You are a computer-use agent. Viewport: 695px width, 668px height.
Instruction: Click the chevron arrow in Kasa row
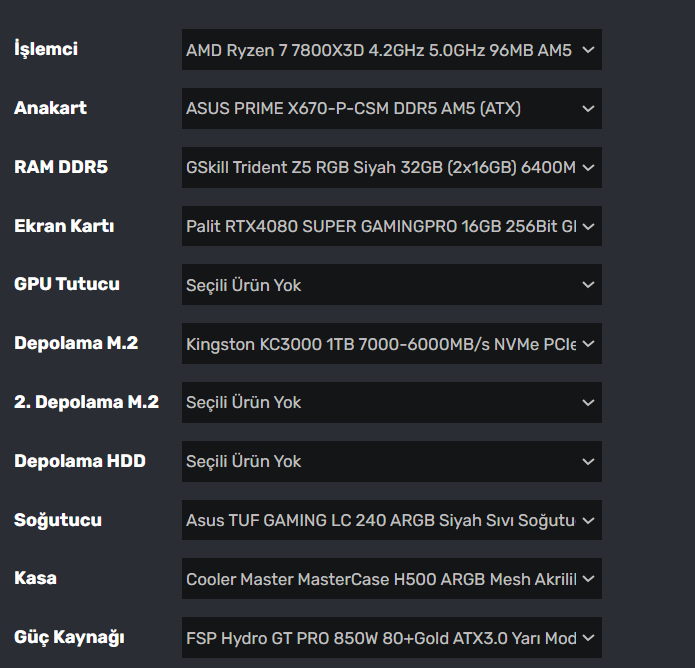tap(588, 579)
